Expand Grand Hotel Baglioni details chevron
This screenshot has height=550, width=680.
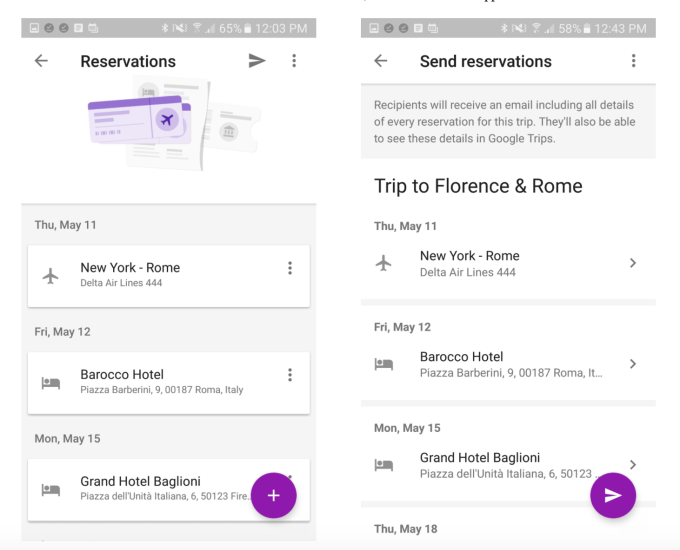(x=633, y=464)
